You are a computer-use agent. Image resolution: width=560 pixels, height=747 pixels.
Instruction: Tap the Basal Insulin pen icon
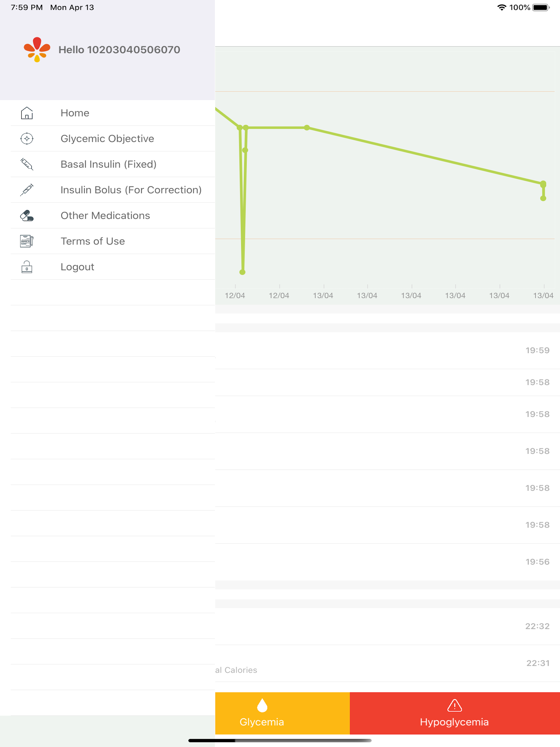click(x=27, y=164)
